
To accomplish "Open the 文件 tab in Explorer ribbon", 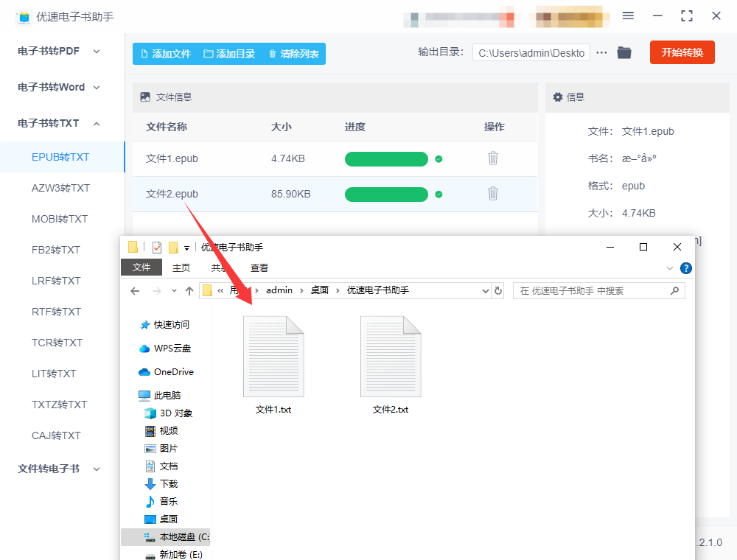I will [142, 267].
